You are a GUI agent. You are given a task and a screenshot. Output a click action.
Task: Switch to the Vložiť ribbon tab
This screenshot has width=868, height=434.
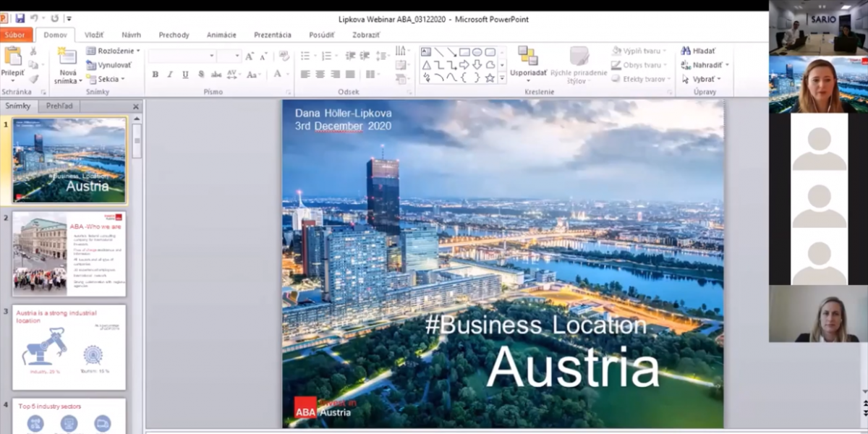(94, 35)
